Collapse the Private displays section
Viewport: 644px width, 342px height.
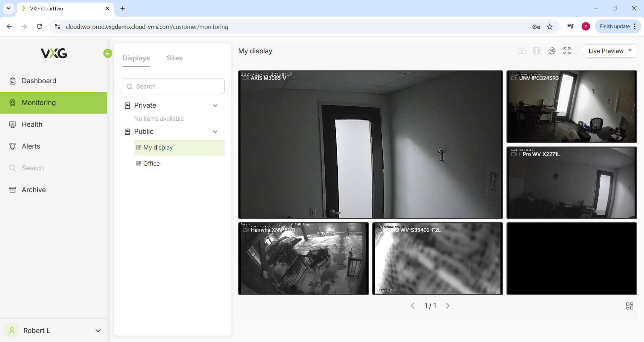(x=215, y=106)
